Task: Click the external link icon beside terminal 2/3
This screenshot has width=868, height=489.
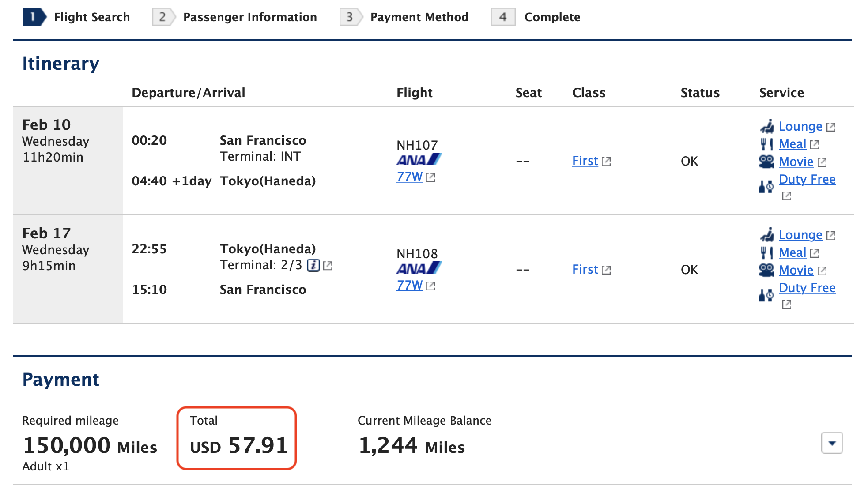Action: pos(328,266)
